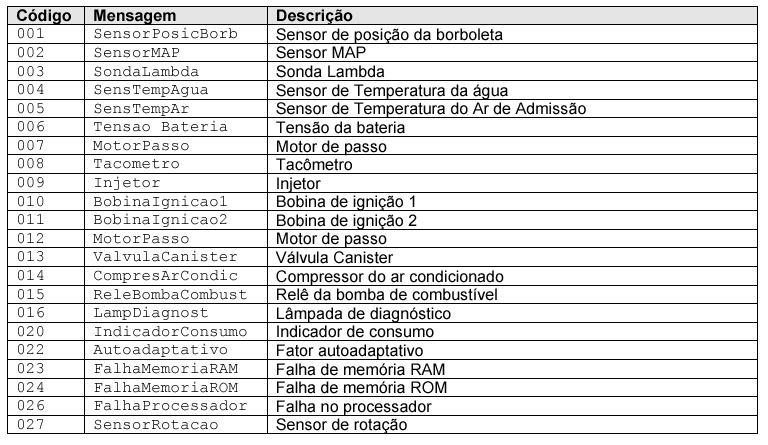The width and height of the screenshot is (768, 445).
Task: Click the Bobina de ignição 2 description
Action: tap(346, 220)
